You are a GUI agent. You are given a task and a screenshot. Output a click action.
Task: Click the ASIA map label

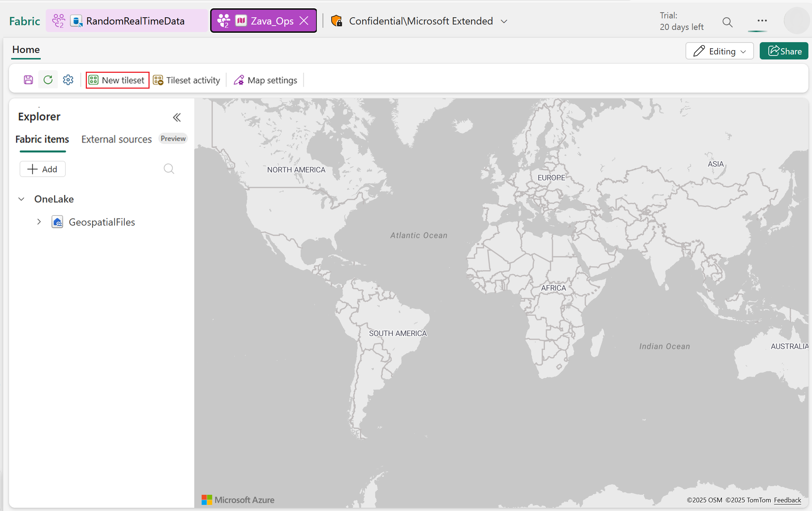(x=715, y=164)
